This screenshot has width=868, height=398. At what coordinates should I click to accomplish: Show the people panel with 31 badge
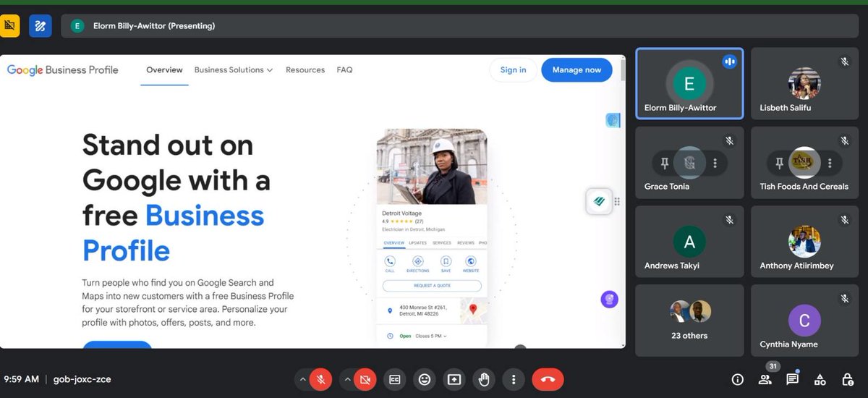(765, 379)
